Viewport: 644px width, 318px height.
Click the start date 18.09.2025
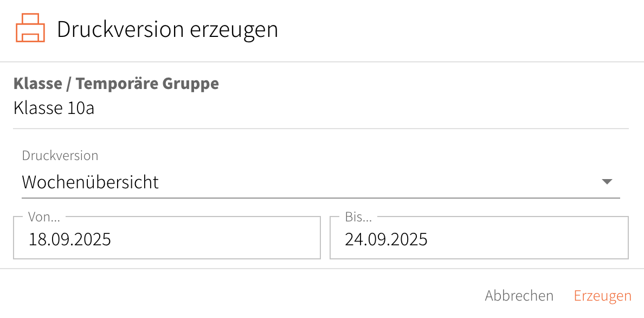tap(70, 239)
